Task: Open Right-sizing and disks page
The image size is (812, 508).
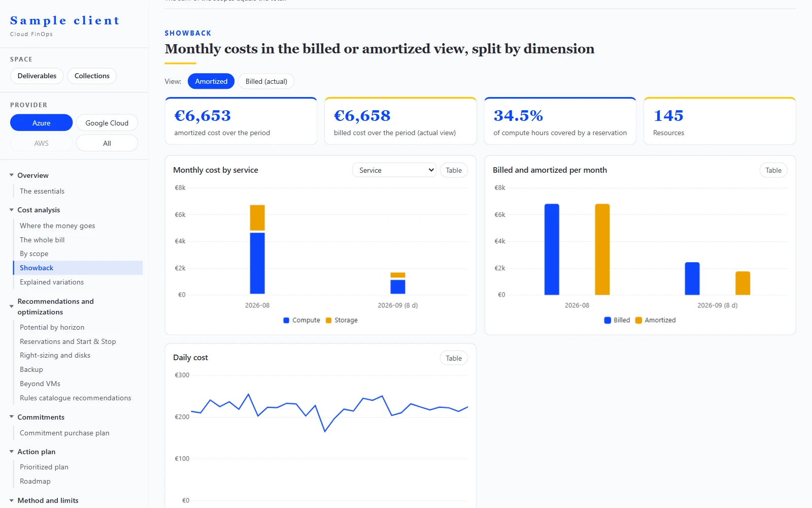Action: tap(55, 355)
